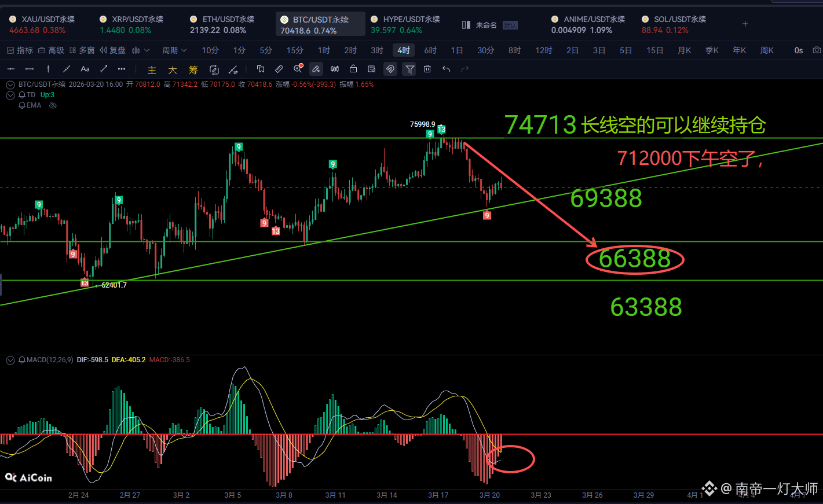Image resolution: width=823 pixels, height=504 pixels.
Task: Toggle the funnel filter button
Action: (x=409, y=69)
